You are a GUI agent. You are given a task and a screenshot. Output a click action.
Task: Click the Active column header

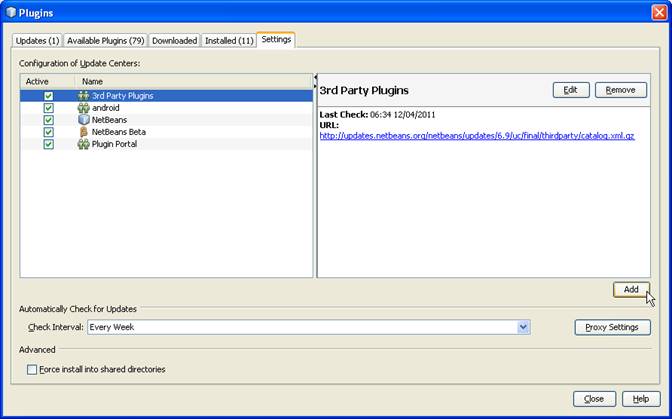coord(47,81)
